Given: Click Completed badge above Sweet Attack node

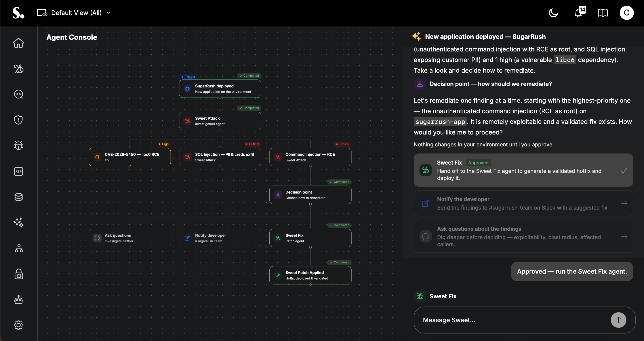Looking at the screenshot, I should (249, 108).
